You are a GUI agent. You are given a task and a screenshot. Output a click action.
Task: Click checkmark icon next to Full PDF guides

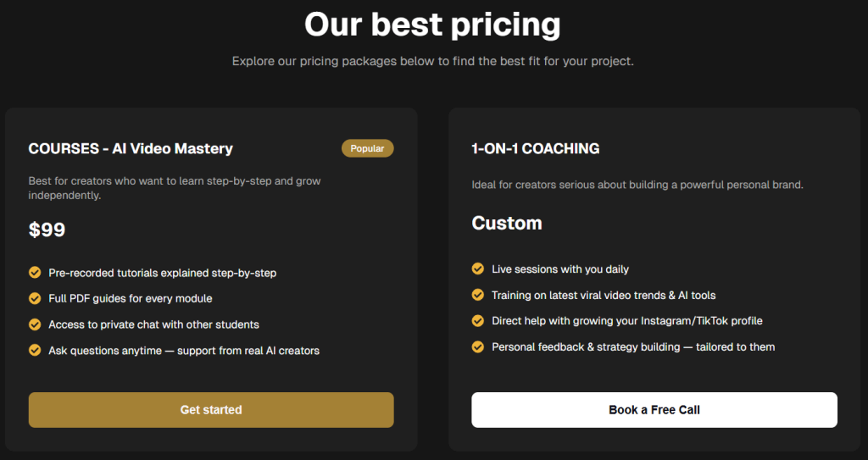pos(35,298)
